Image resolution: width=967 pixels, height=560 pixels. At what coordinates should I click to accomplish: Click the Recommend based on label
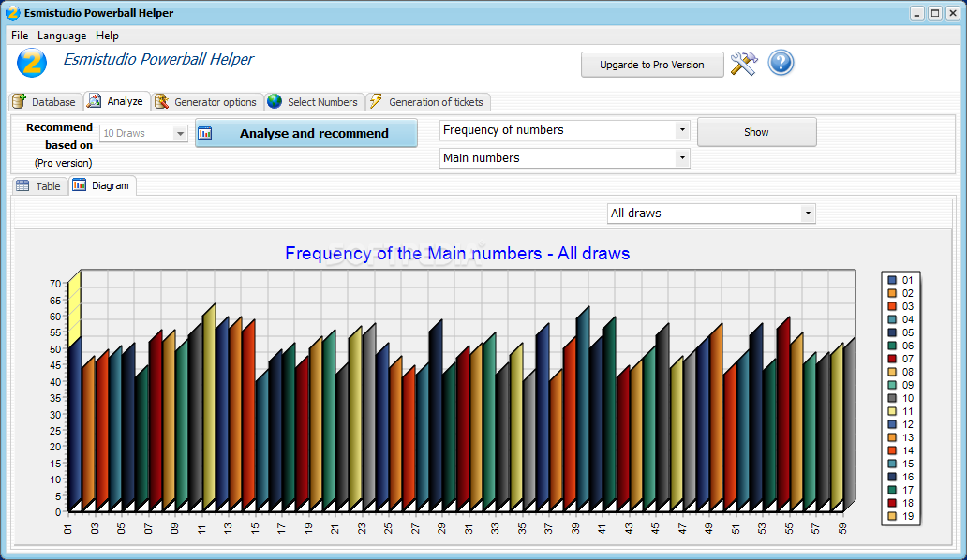click(x=59, y=136)
